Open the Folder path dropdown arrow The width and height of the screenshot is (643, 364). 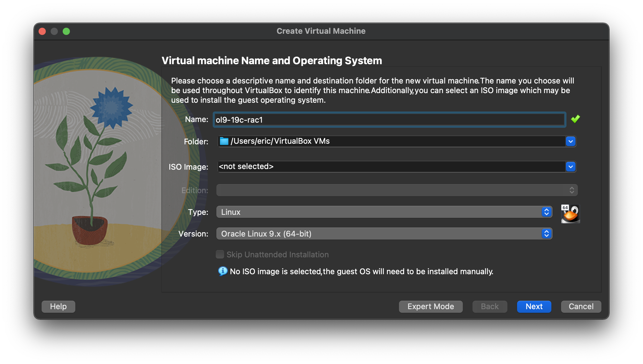[x=570, y=141]
